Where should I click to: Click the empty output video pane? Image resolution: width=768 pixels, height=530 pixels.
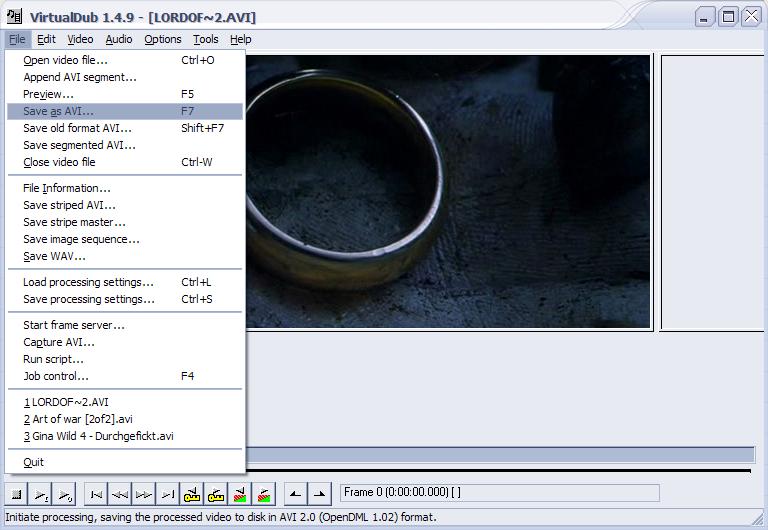(x=713, y=193)
